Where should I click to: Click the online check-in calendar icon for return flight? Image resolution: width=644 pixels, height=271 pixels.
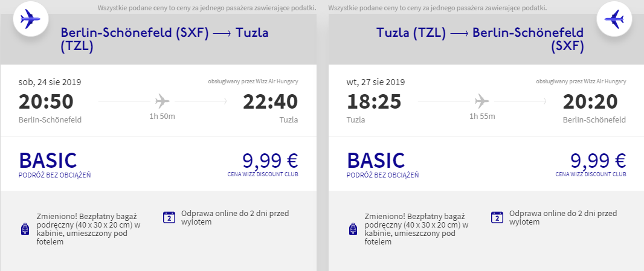pos(497,217)
